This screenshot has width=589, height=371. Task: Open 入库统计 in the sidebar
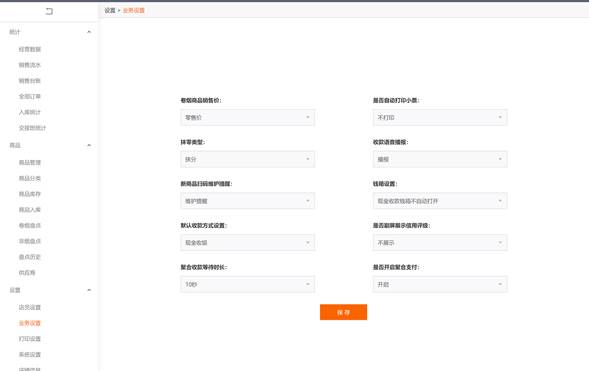pyautogui.click(x=30, y=112)
